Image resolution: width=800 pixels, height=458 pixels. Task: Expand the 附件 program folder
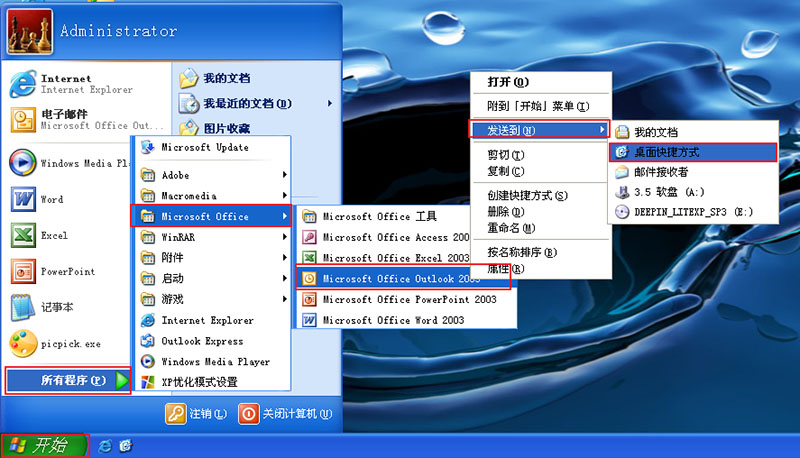213,258
